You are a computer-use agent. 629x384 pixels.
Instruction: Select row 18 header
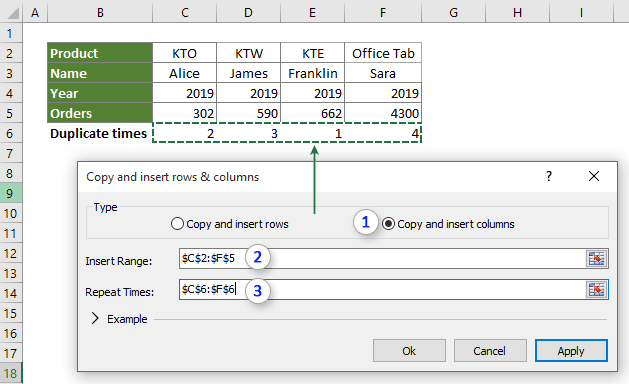pos(11,373)
